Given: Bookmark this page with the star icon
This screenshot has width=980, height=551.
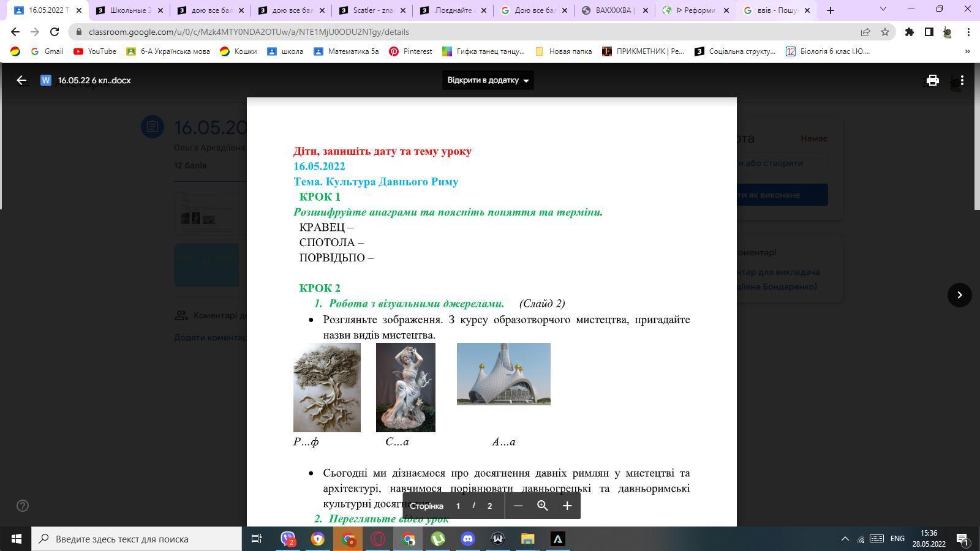Looking at the screenshot, I should pyautogui.click(x=885, y=32).
